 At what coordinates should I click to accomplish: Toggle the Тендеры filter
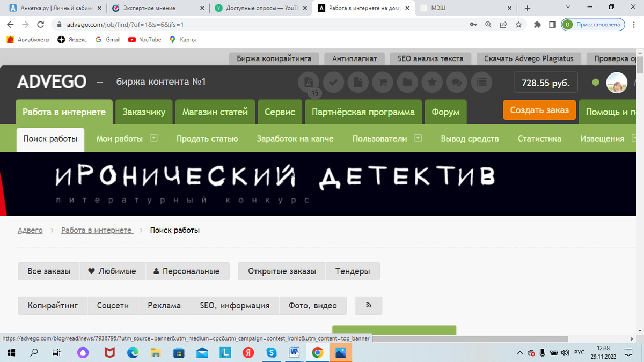(x=353, y=271)
